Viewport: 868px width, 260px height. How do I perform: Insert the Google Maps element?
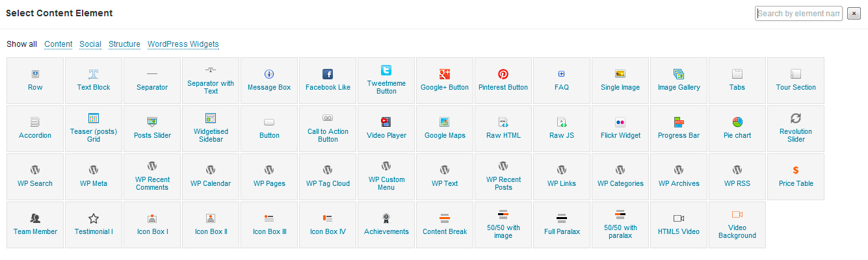tap(445, 129)
